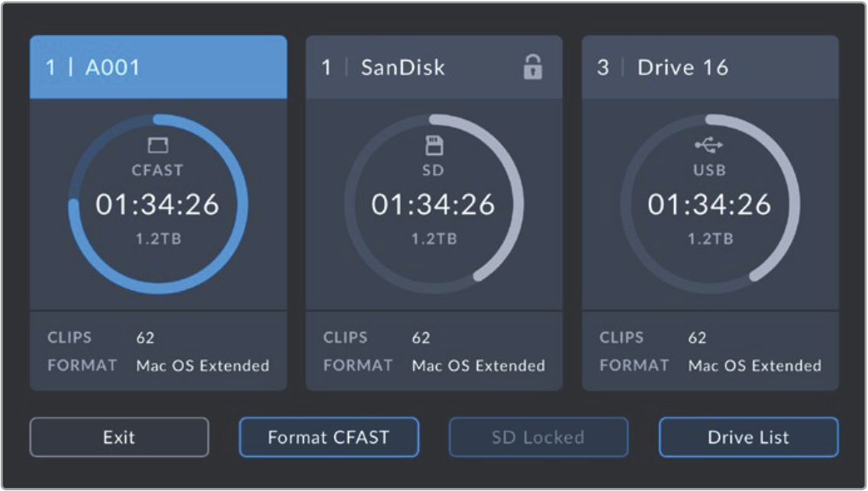This screenshot has height=491, width=868.
Task: Tap the SD remaining time readout
Action: coord(433,205)
